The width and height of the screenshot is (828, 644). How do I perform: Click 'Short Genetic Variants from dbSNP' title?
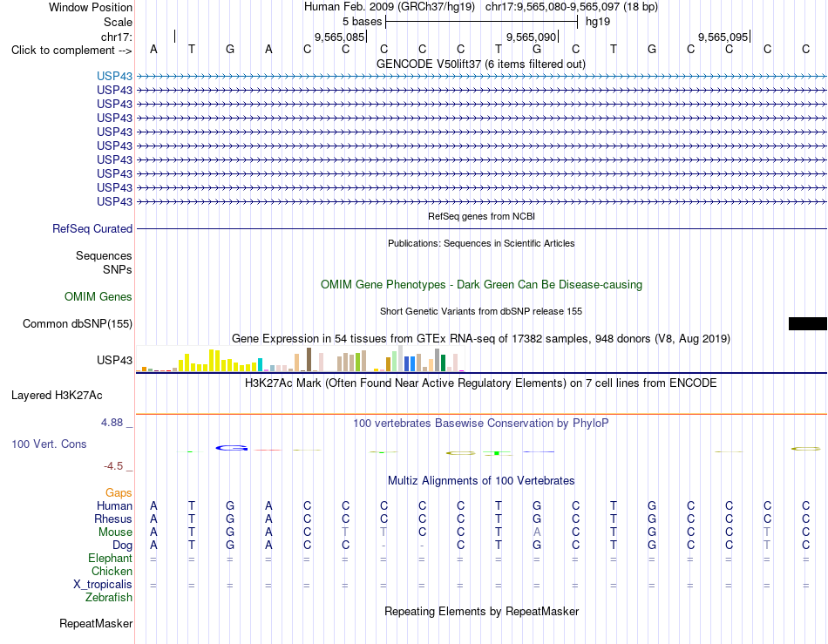[481, 311]
